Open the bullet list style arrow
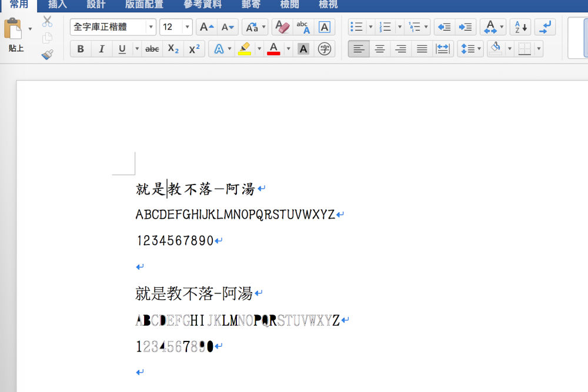The image size is (588, 392). coord(370,27)
